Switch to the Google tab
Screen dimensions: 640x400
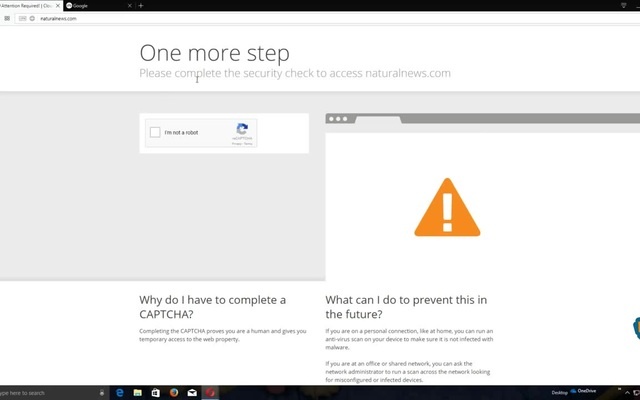(x=98, y=6)
